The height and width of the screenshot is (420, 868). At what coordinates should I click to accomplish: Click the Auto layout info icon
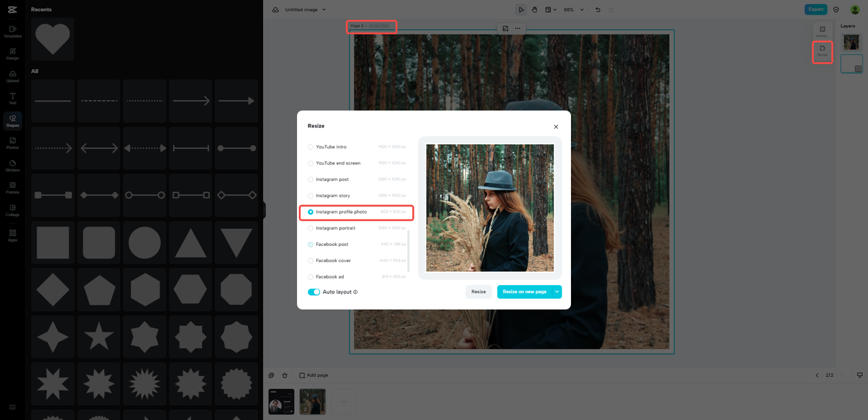pos(355,292)
